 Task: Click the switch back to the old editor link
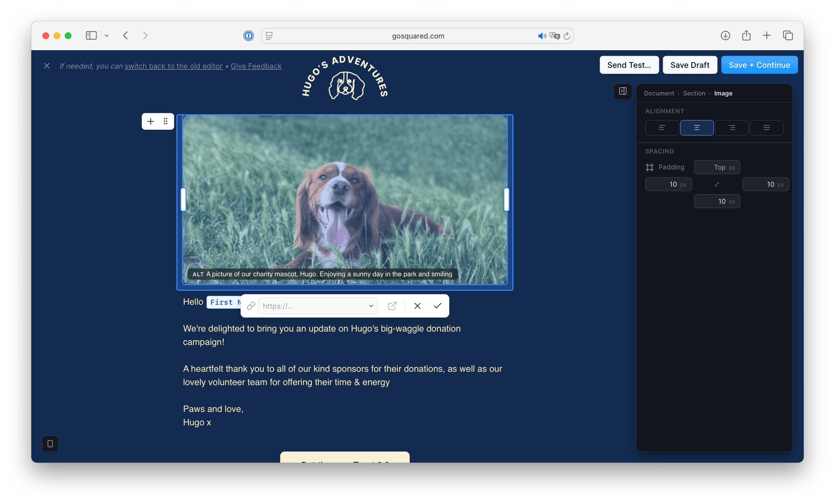(174, 66)
